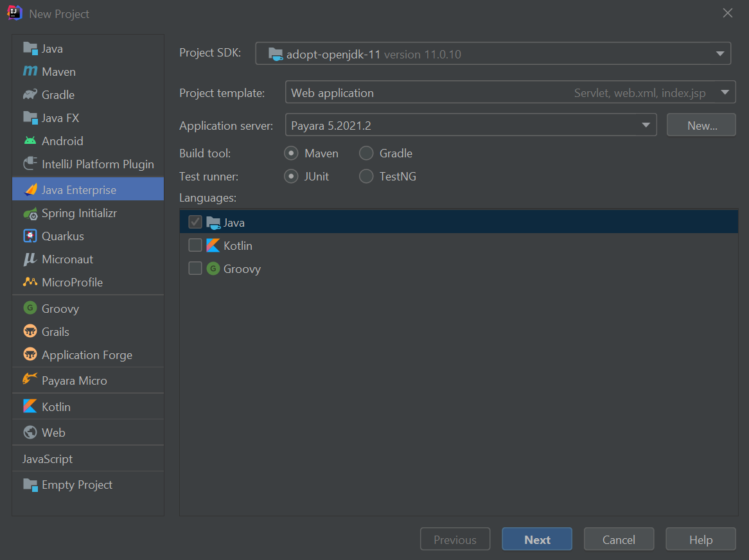This screenshot has height=560, width=749.
Task: Select the Java row in Languages list
Action: pos(459,222)
